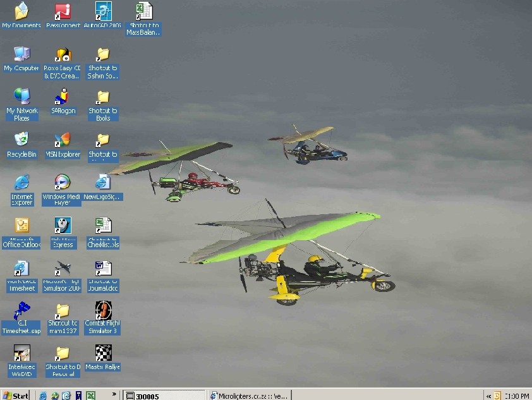Launch Internet Explorer from the Quick Launch bar
532x400 pixels.
point(43,396)
